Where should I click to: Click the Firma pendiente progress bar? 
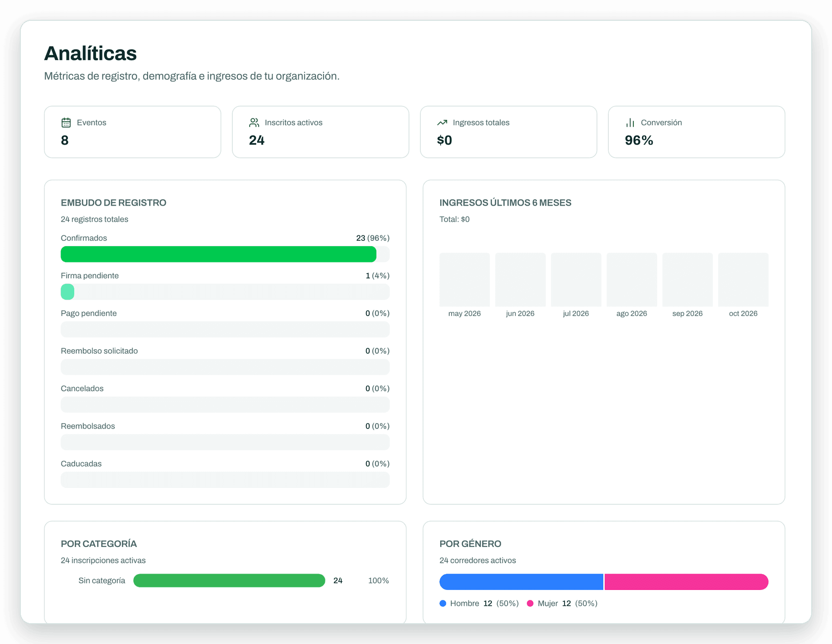[225, 292]
